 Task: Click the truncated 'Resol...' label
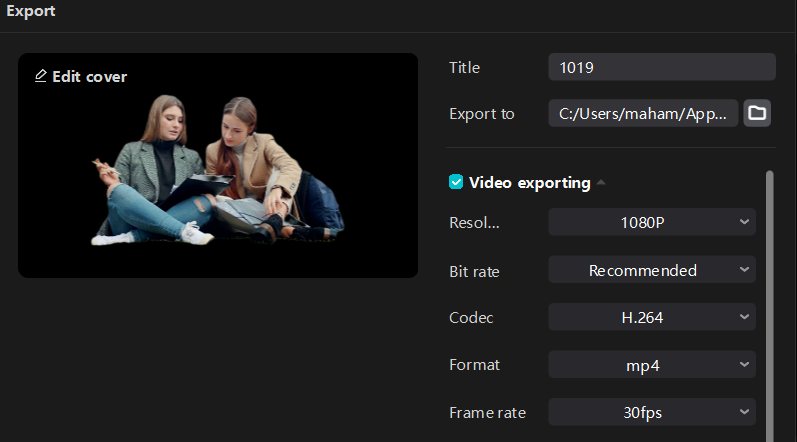click(474, 223)
